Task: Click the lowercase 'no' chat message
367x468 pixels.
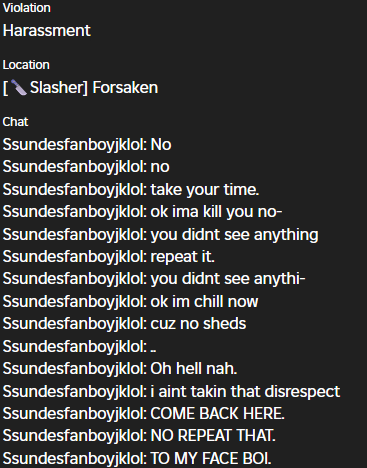Action: tap(86, 167)
